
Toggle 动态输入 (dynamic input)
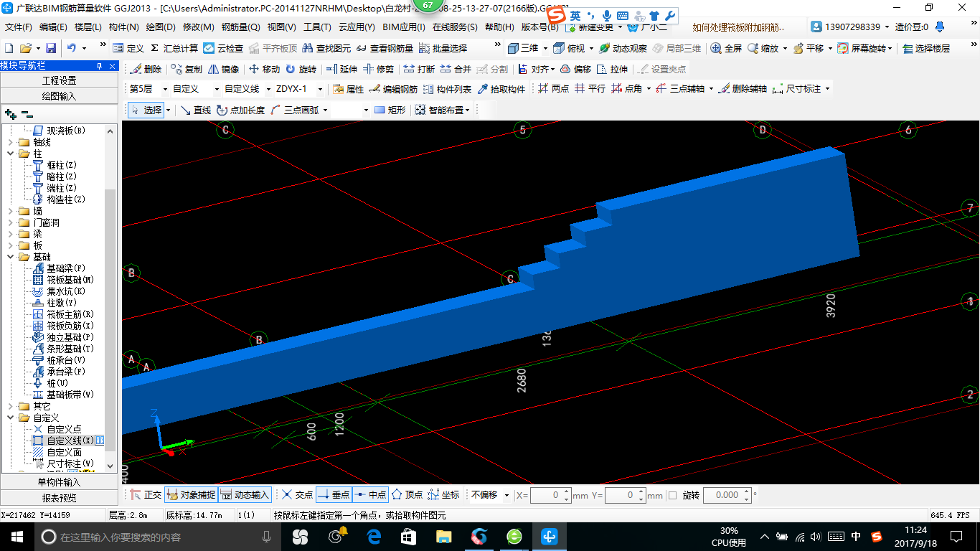coord(244,495)
